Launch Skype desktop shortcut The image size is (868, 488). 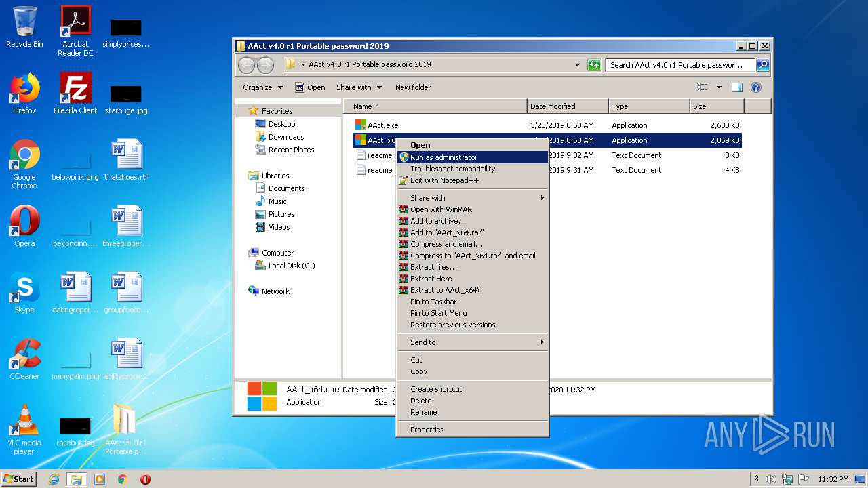tap(24, 293)
